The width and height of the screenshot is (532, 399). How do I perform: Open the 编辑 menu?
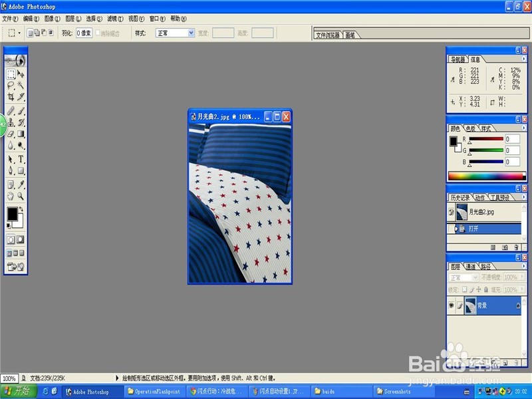click(x=31, y=19)
